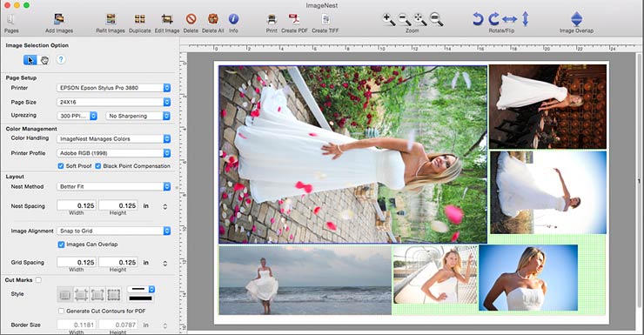Flip image horizontally
Viewport: 644px width, 335px height.
coord(509,19)
